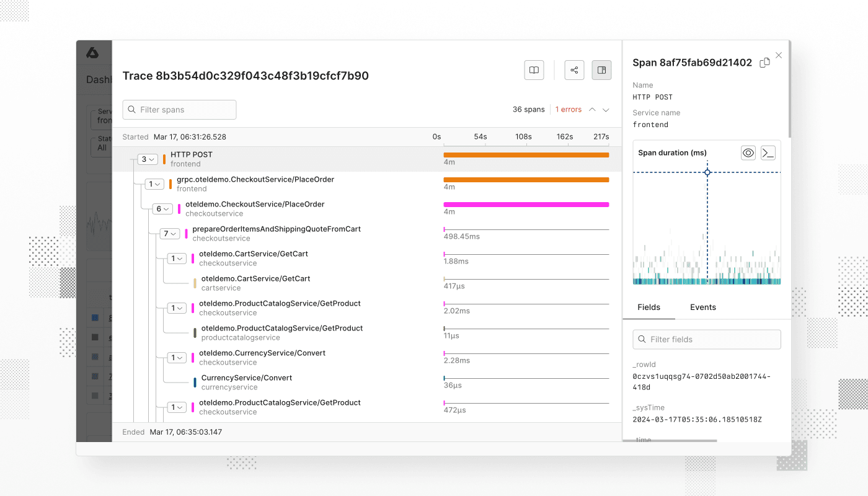Screen dimensions: 868x496
Task: Select the Fields tab
Action: 649,308
